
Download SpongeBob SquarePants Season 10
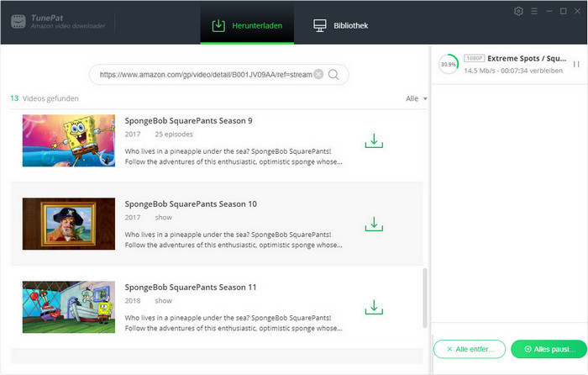pos(374,224)
